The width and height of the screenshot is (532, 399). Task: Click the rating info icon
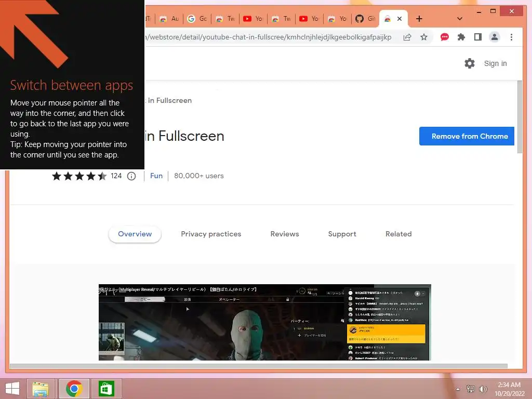131,176
